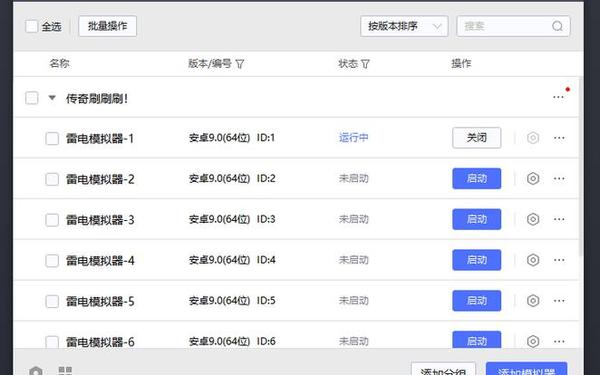Click 关闭 for 雷电模拟器-1

point(476,138)
